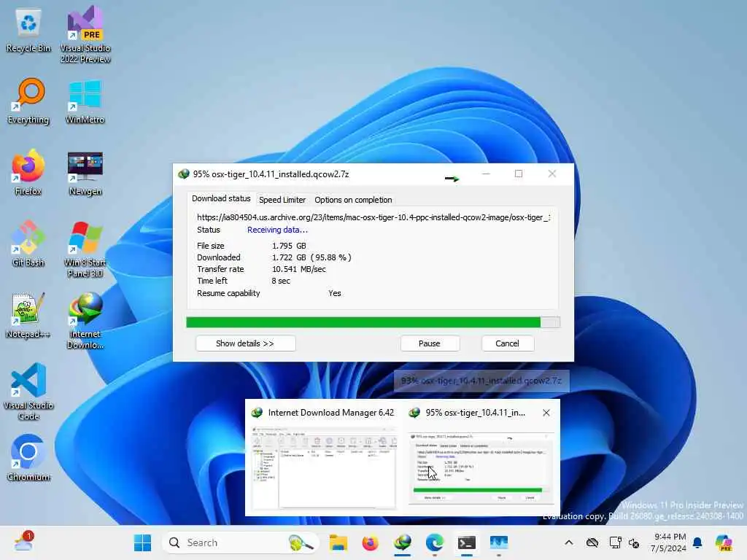Viewport: 747px width, 560px height.
Task: Click the archive.org download URL text
Action: pyautogui.click(x=374, y=217)
